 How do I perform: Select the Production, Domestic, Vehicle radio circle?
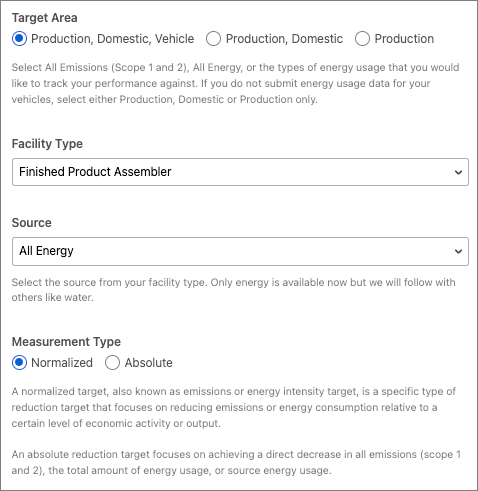click(x=19, y=39)
